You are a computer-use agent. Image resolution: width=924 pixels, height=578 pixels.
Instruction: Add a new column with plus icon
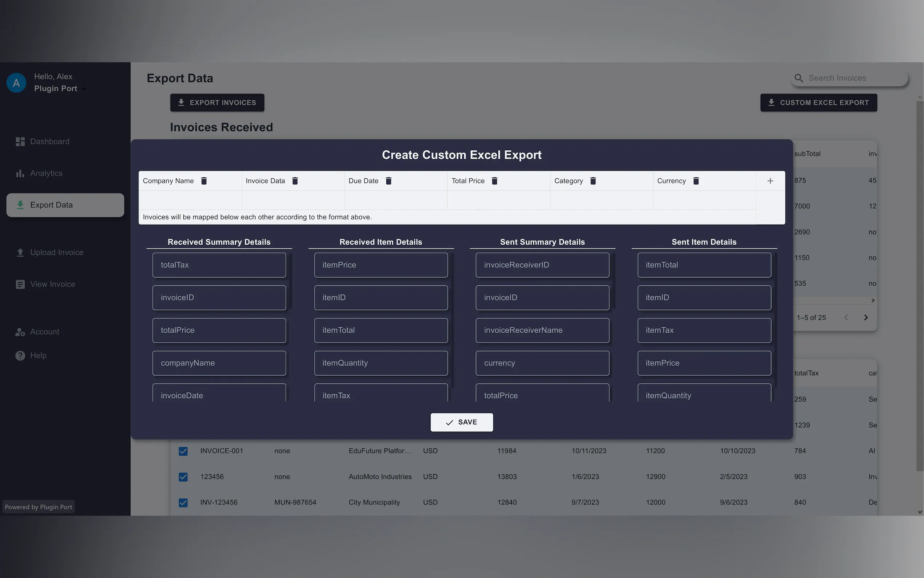(x=770, y=181)
